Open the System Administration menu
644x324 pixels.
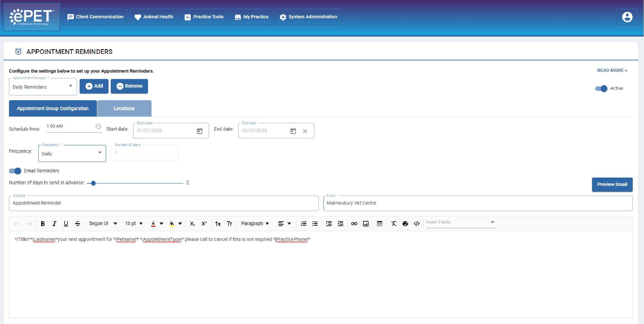pyautogui.click(x=308, y=17)
